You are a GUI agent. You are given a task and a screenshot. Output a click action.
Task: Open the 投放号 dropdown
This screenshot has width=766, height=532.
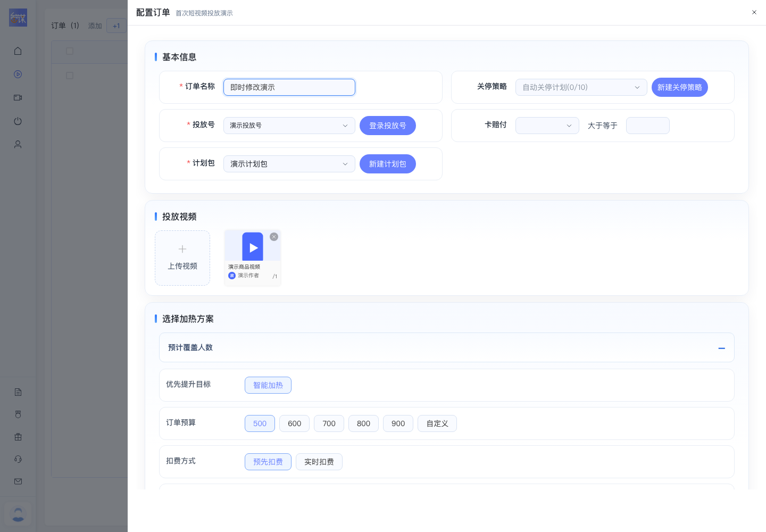coord(289,126)
